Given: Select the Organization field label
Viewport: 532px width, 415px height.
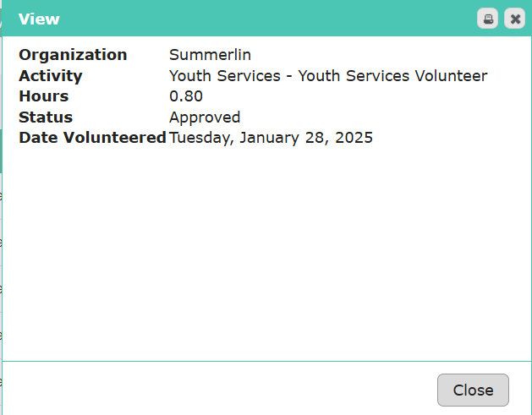Looking at the screenshot, I should (73, 55).
